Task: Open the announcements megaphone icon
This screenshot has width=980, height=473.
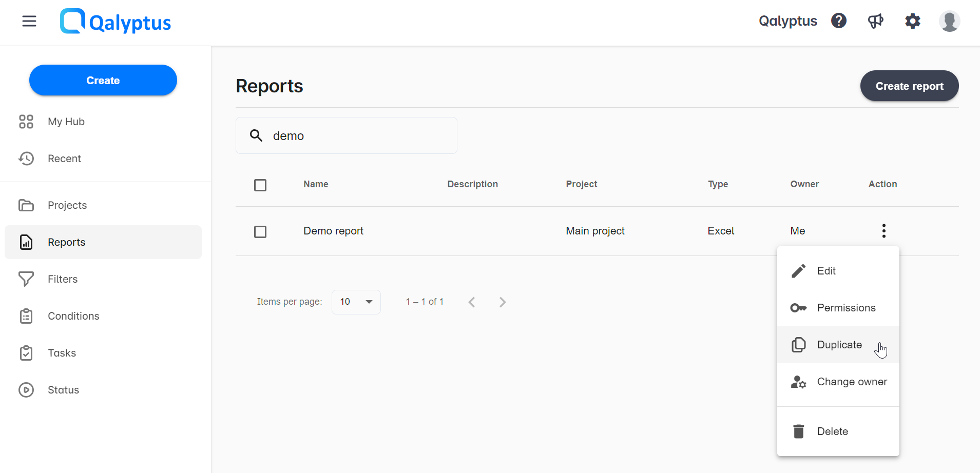Action: (875, 21)
